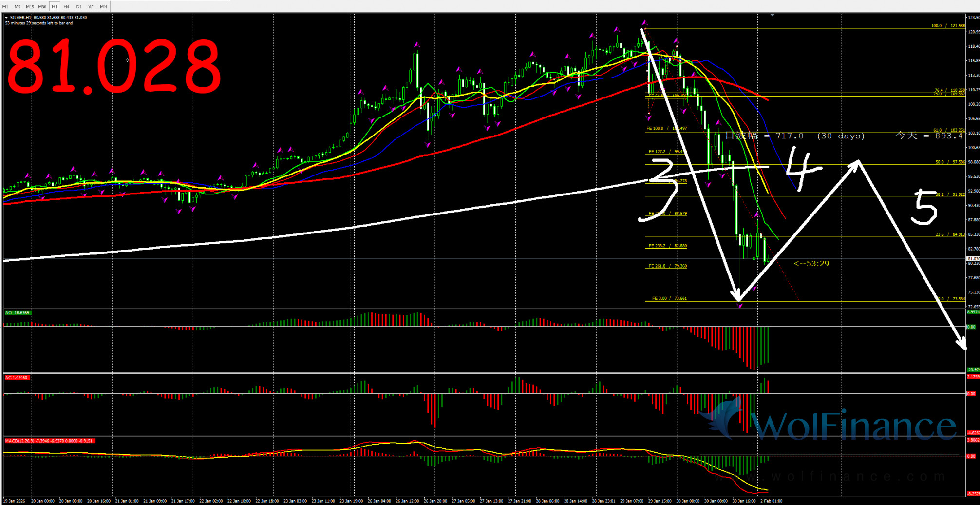The image size is (980, 505).
Task: Click the chart shift triangle marker
Action: pos(773,15)
